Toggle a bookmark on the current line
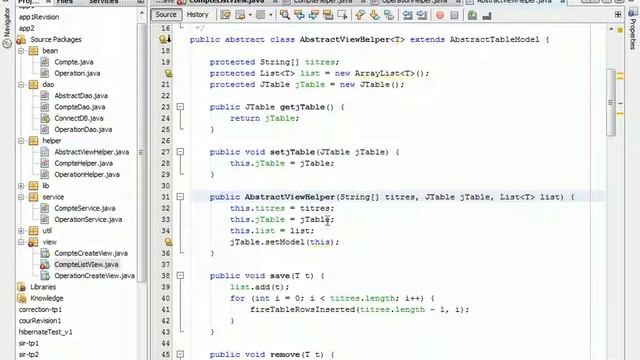This screenshot has width=640, height=360. [x=389, y=15]
